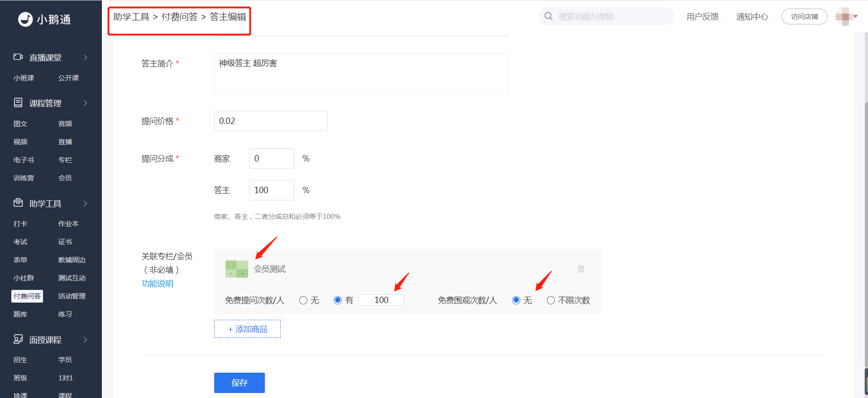Open 证书 in the sidebar
Screen dimensions: 868x398
pyautogui.click(x=65, y=242)
